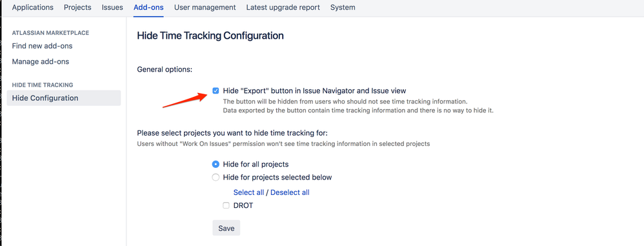Select the Add-ons tab
Viewport: 644px width, 246px height.
[x=148, y=7]
